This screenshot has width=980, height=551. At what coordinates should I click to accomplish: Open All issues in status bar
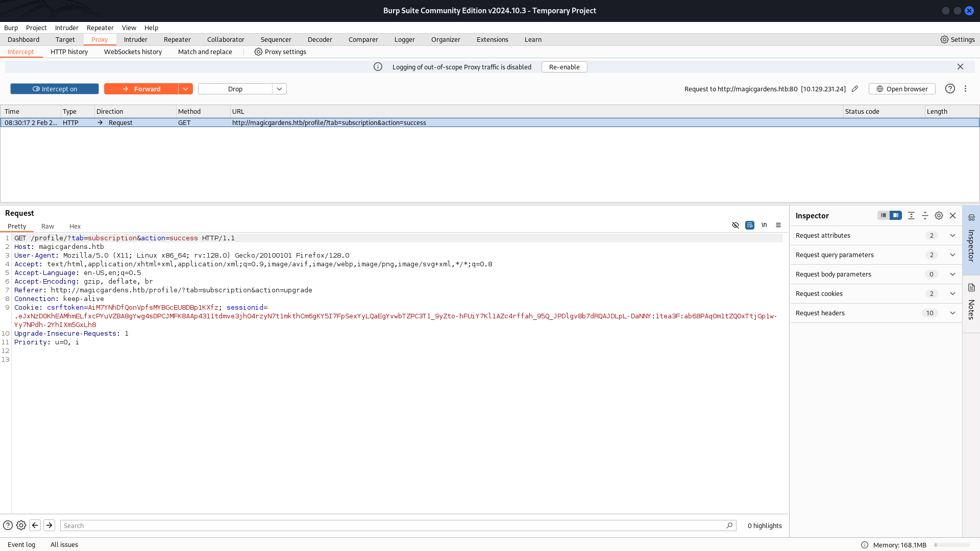coord(64,544)
